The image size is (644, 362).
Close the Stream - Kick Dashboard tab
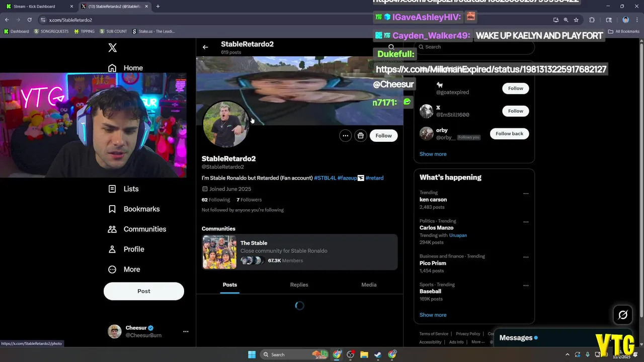[71, 7]
